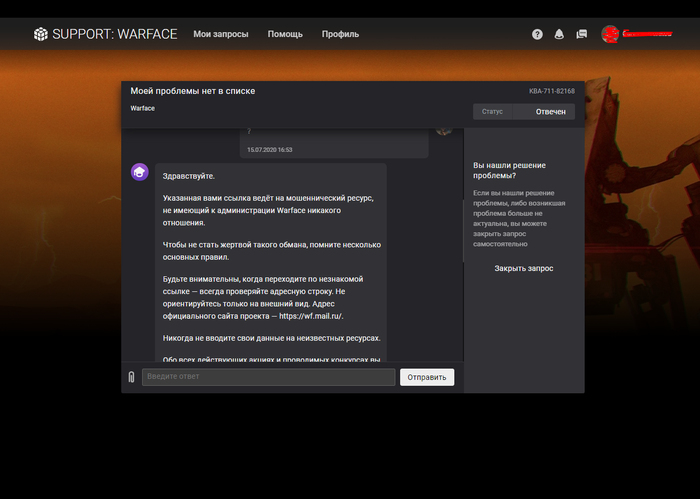The height and width of the screenshot is (499, 700).
Task: Click the conversation scrollbar thumb
Action: [463, 231]
